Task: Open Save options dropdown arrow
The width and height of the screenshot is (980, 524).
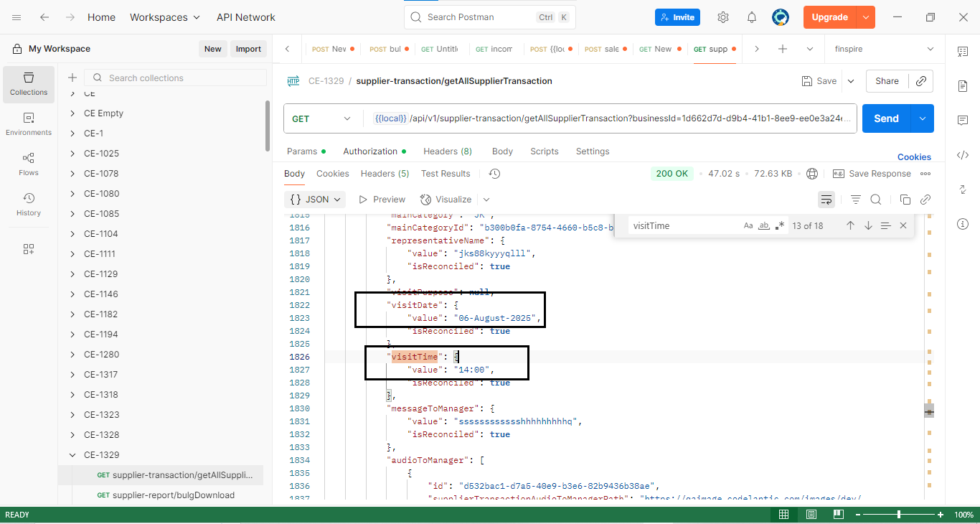Action: point(851,81)
